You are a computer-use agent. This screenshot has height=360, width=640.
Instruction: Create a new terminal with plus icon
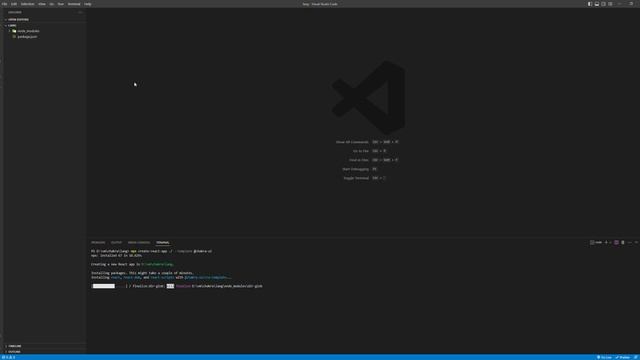pos(606,242)
